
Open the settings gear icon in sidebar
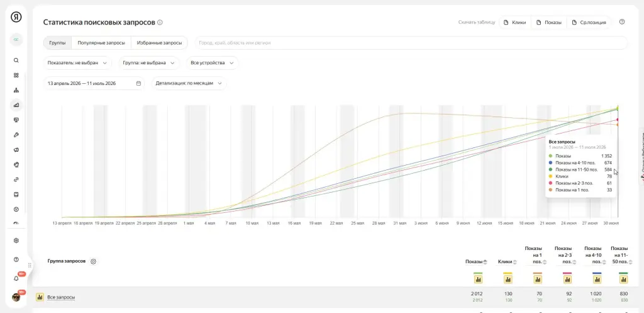pyautogui.click(x=16, y=241)
